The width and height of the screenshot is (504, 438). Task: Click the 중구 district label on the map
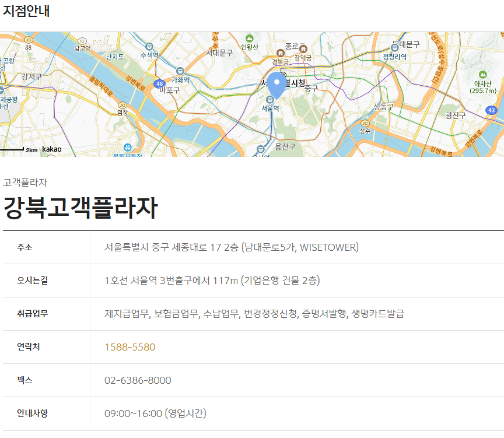[x=311, y=88]
